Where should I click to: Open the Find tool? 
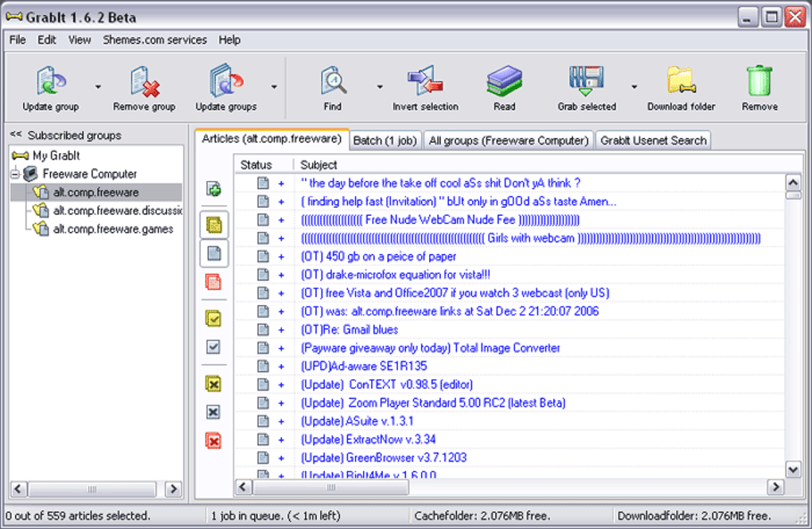point(333,80)
